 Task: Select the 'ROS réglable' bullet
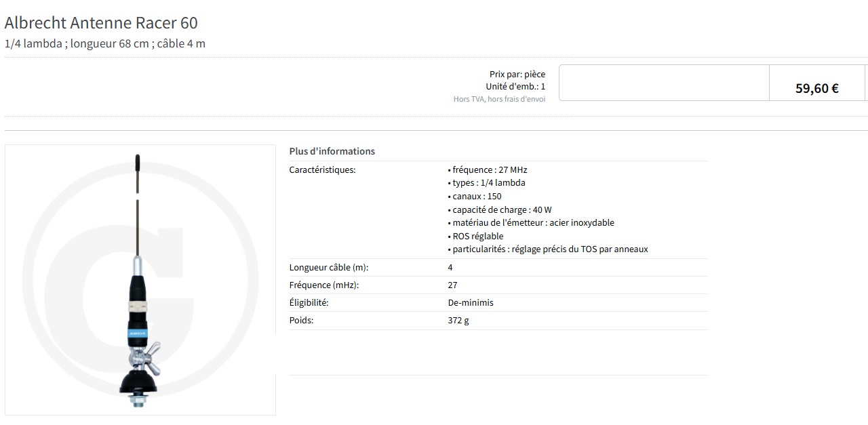pyautogui.click(x=476, y=236)
